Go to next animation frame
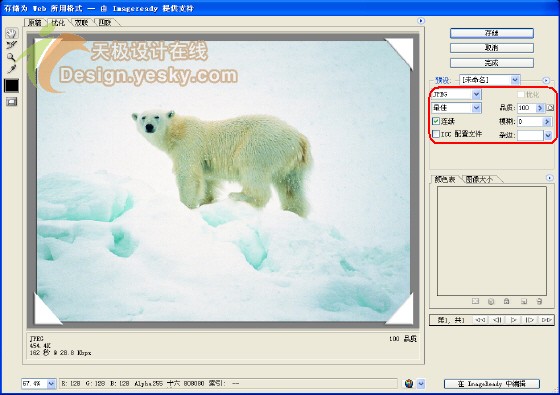560x395 pixels. 530,320
